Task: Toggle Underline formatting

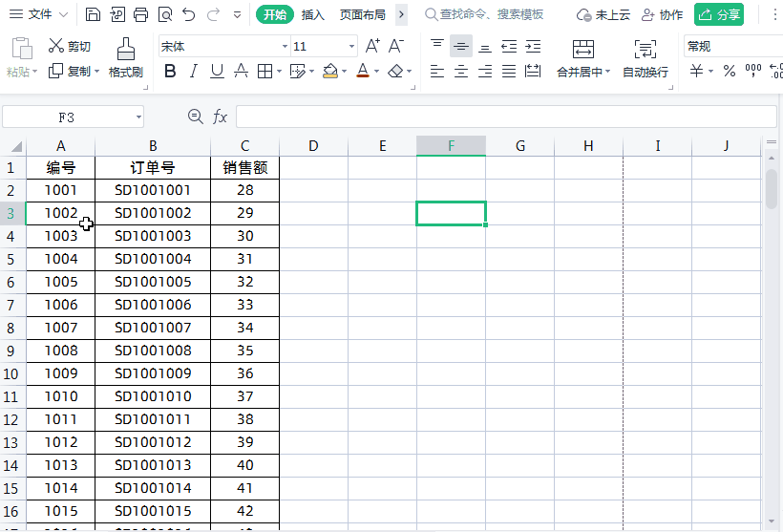Action: click(x=217, y=72)
